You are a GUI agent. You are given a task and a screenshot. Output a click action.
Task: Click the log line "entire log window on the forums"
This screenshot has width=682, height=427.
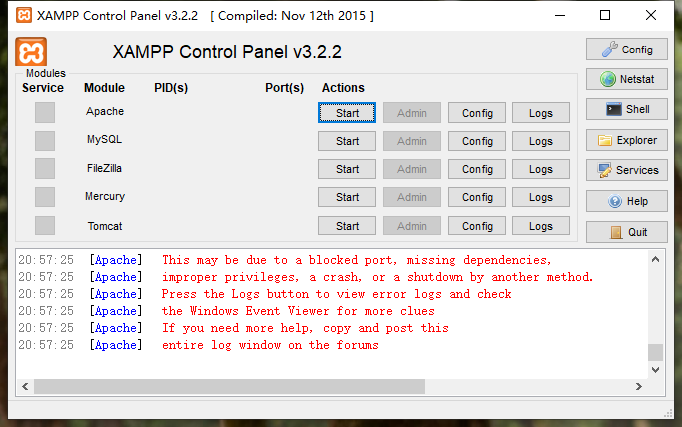(x=270, y=345)
